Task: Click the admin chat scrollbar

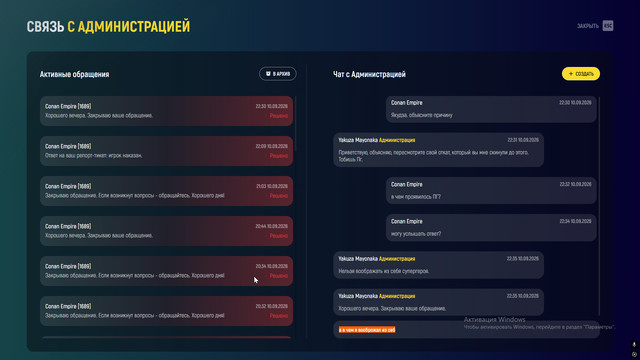Action: point(599,206)
